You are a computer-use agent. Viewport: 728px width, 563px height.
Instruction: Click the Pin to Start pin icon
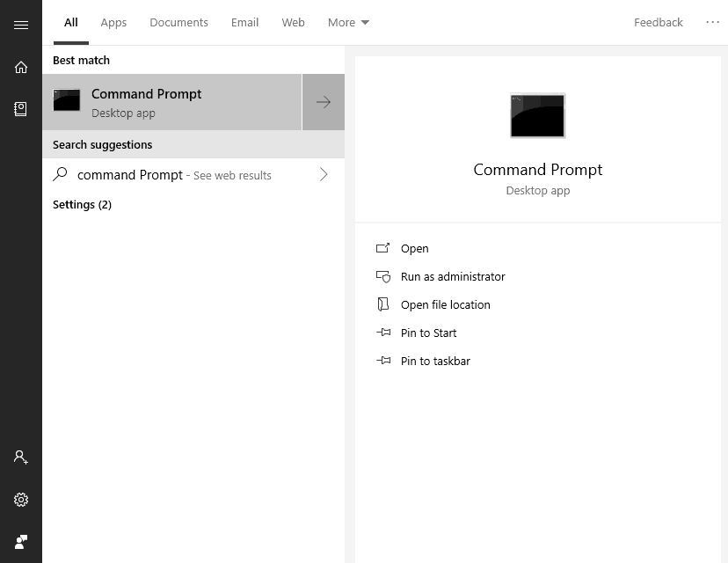click(x=383, y=333)
